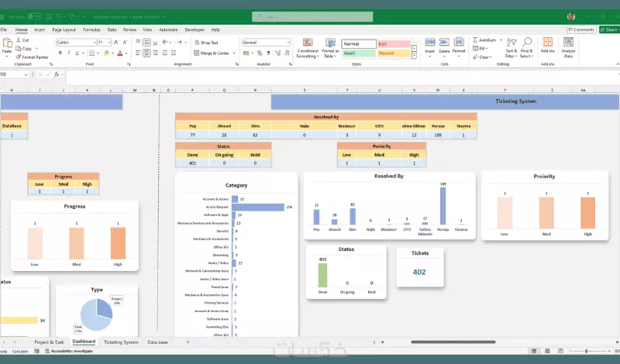The width and height of the screenshot is (620, 364).
Task: Open the font name dropdown
Action: click(x=95, y=43)
